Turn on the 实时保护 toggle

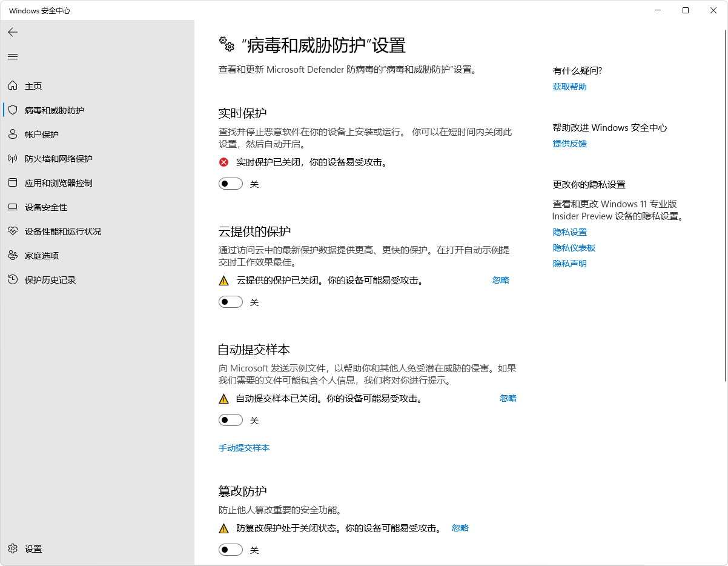pyautogui.click(x=231, y=184)
